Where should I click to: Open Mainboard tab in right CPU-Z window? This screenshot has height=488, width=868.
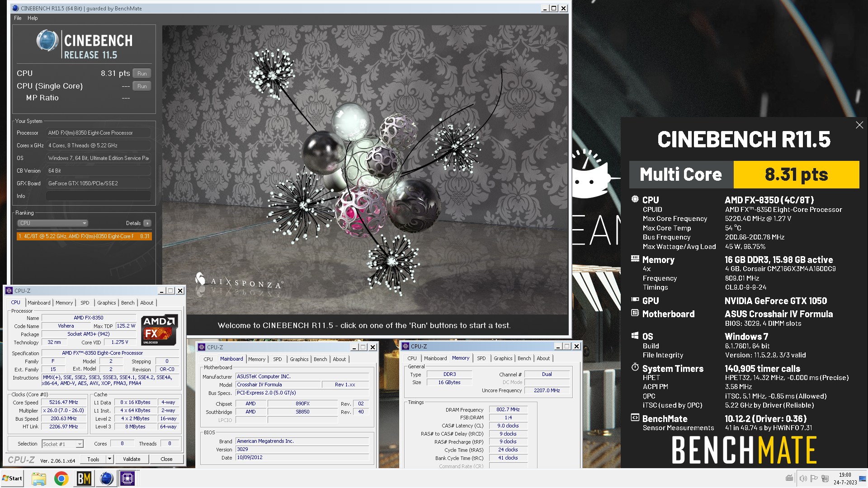(435, 358)
